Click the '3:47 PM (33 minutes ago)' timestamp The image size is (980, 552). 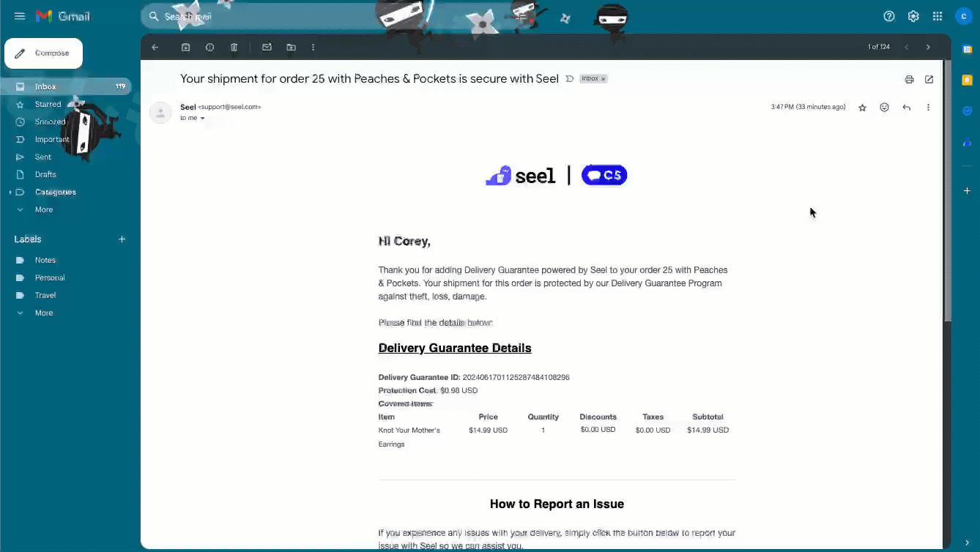(808, 107)
